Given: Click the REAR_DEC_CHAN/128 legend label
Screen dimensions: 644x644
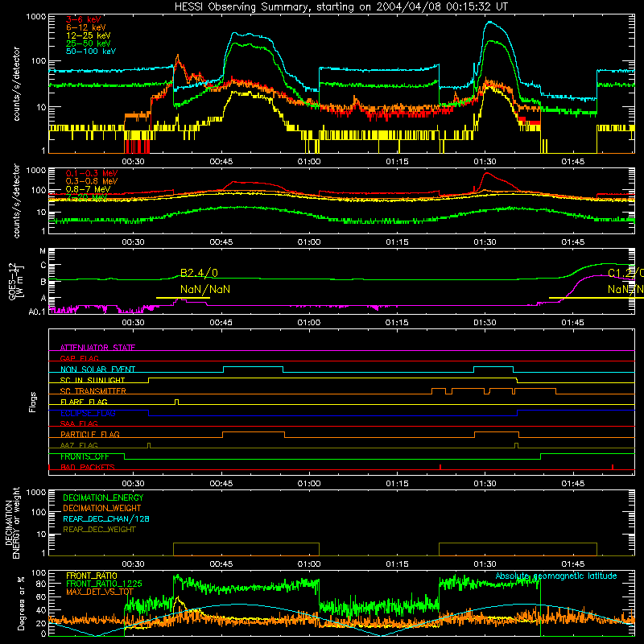Looking at the screenshot, I should pyautogui.click(x=106, y=518).
